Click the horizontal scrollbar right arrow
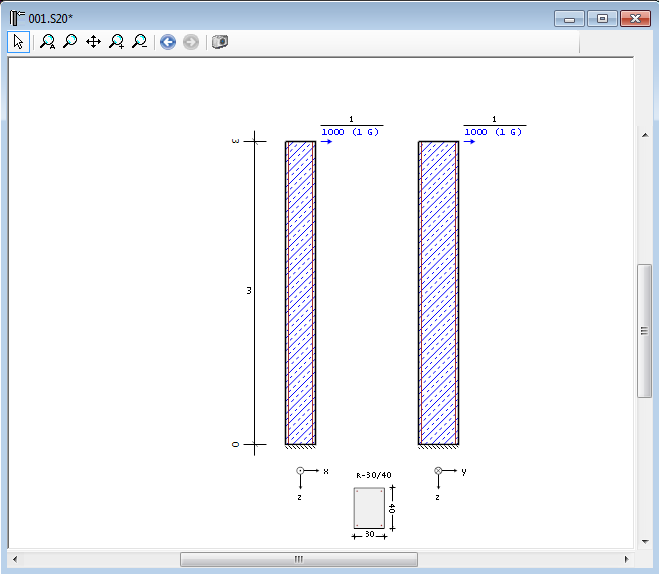 point(626,559)
